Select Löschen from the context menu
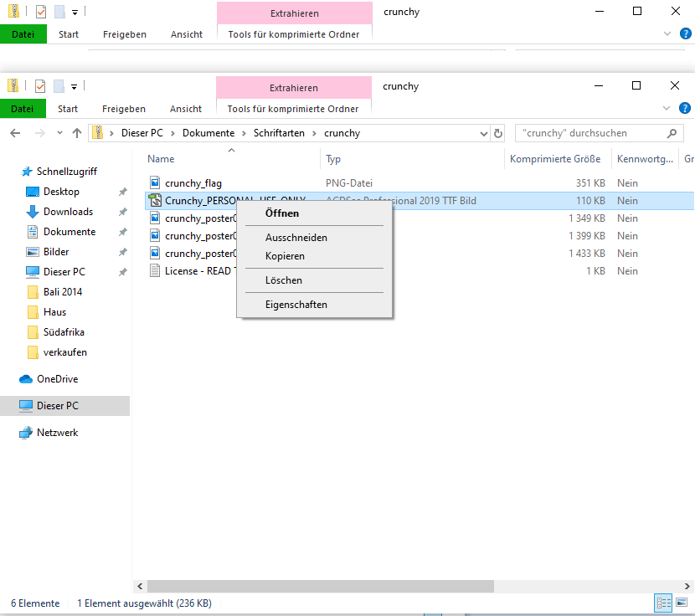Viewport: 695px width, 616px height. tap(283, 280)
